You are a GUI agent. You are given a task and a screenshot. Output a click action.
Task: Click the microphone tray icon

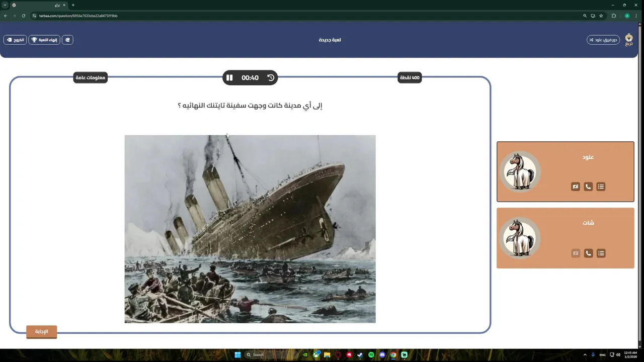(x=593, y=354)
